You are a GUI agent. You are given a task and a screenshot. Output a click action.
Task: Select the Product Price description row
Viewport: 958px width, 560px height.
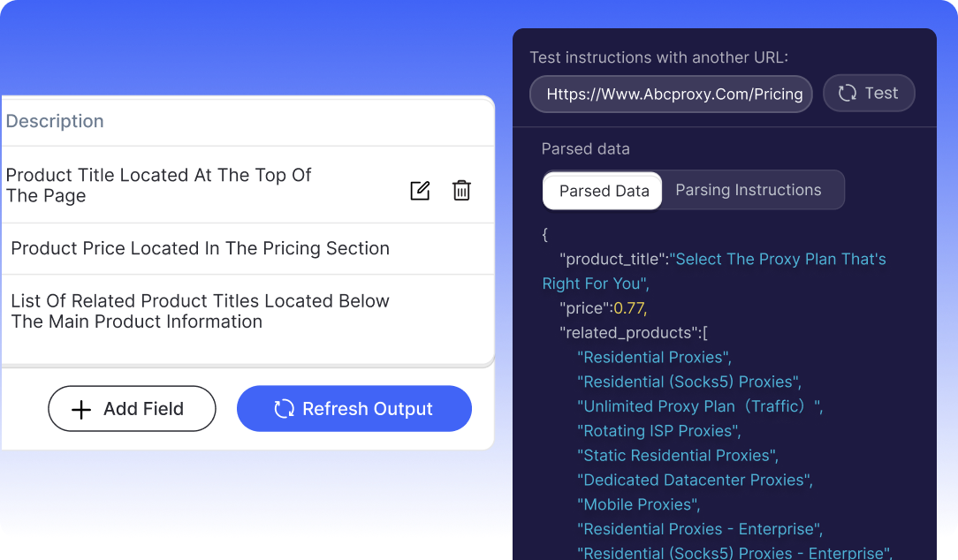pyautogui.click(x=200, y=248)
